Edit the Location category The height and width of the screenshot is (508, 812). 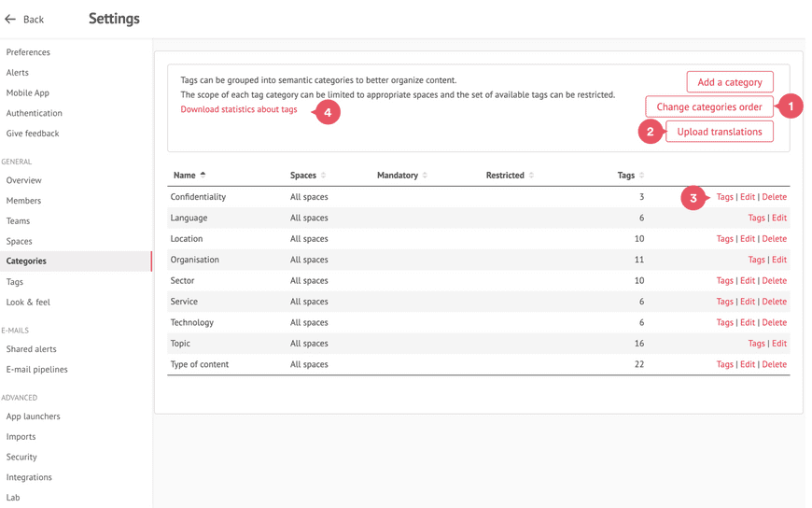pos(748,238)
